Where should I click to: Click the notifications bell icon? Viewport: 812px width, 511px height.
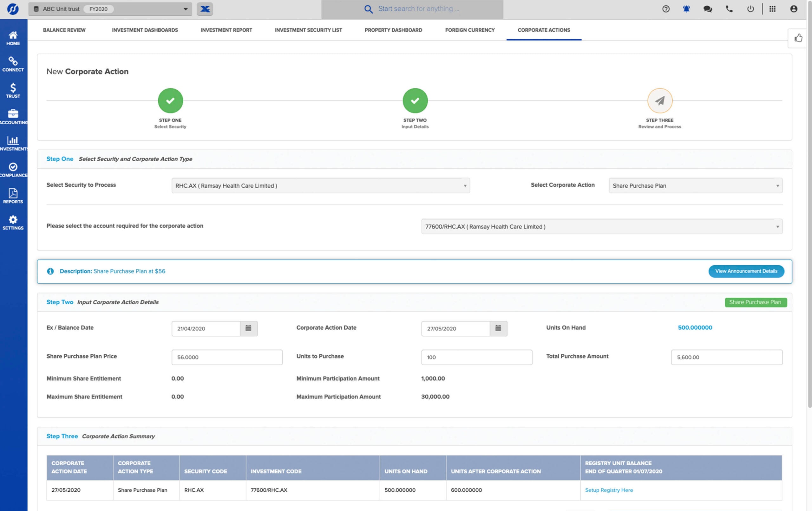(x=686, y=9)
